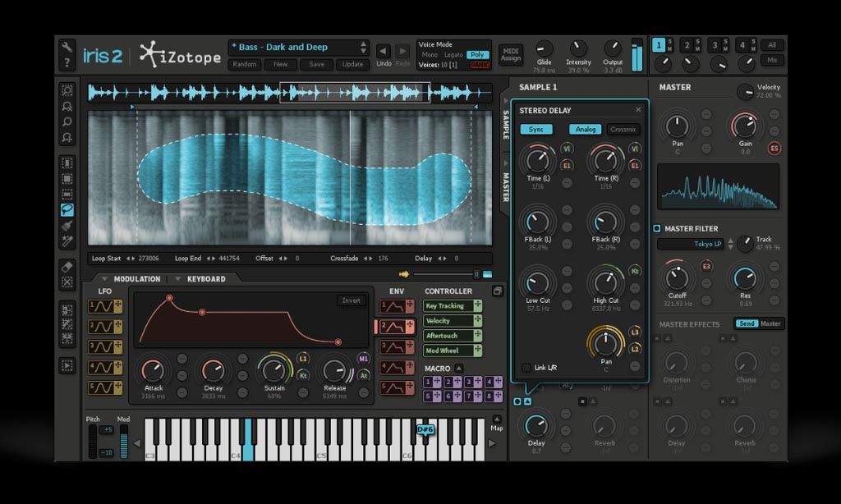The height and width of the screenshot is (504, 841).
Task: Click the Kt badge beside High Cut
Action: (x=635, y=272)
